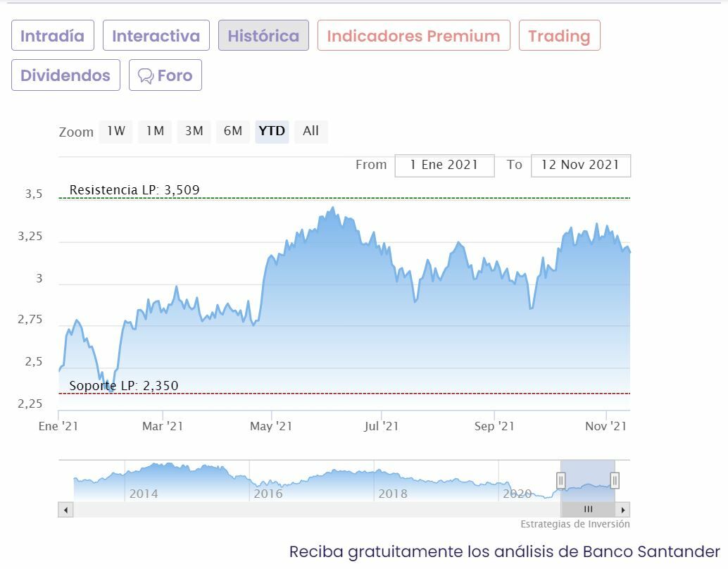
Task: Open the Histórica chart tab
Action: (x=263, y=36)
